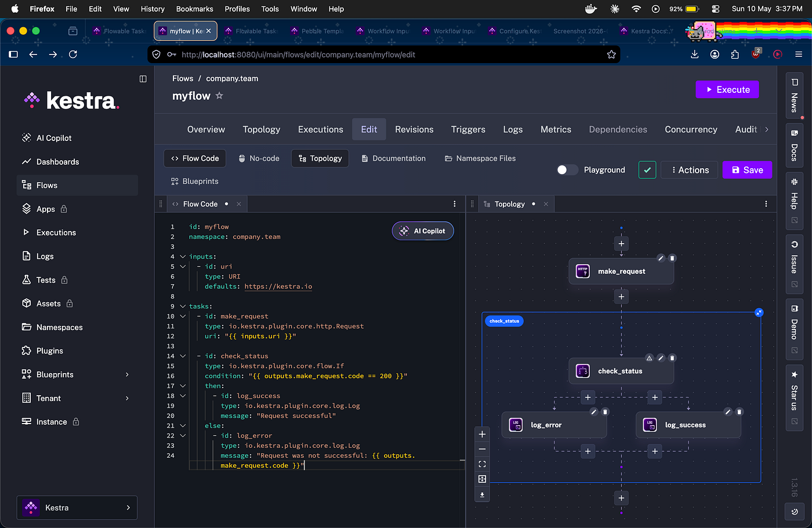The image size is (812, 528).
Task: Fold the then block at line 17
Action: pyautogui.click(x=183, y=386)
